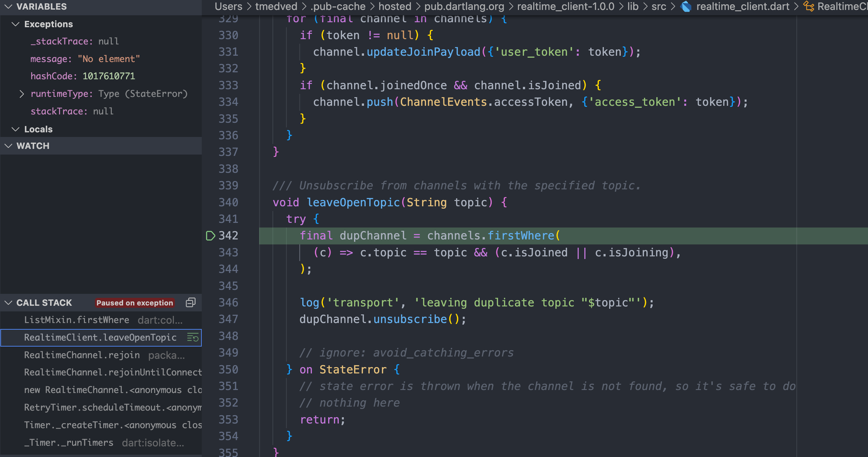
Task: Select the ListMixin.firstWhere stack frame
Action: (77, 320)
